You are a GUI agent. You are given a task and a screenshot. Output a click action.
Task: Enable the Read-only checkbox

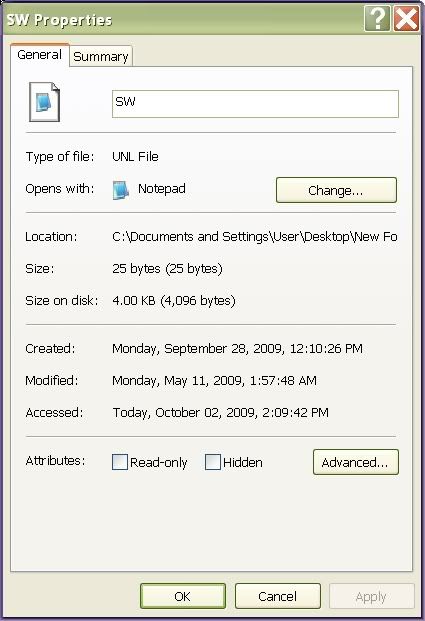[120, 462]
